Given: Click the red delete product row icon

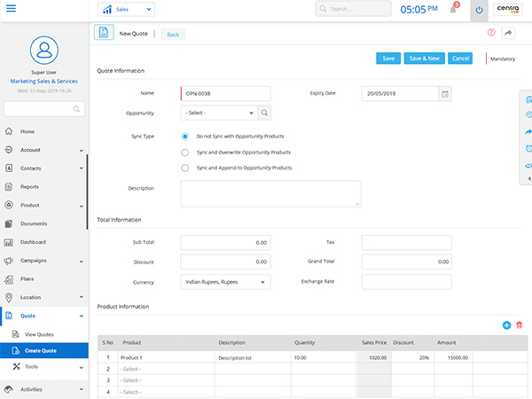Looking at the screenshot, I should (519, 325).
